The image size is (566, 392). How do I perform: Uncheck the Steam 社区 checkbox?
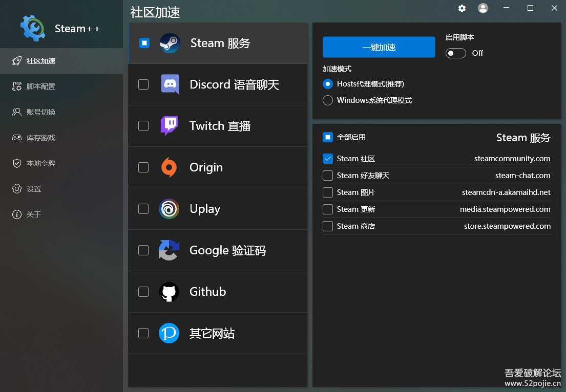point(327,159)
